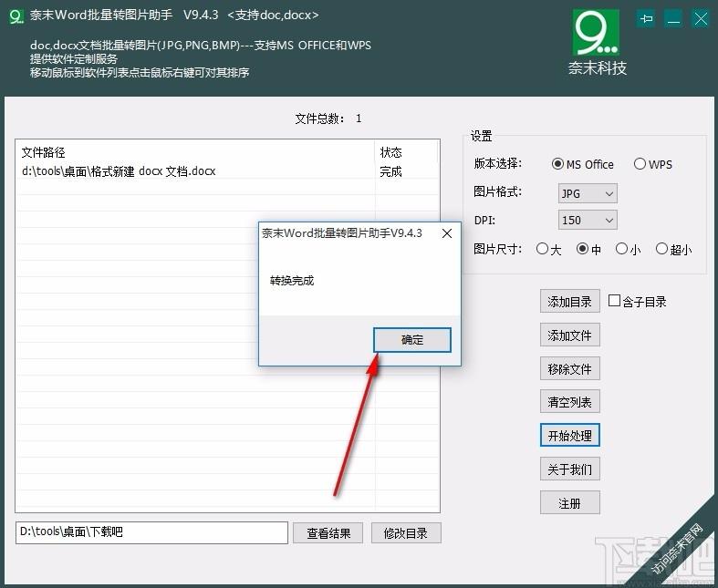Viewport: 718px width, 588px height.
Task: Select the 格式新建 docx 文档.docx file row
Action: click(x=227, y=171)
